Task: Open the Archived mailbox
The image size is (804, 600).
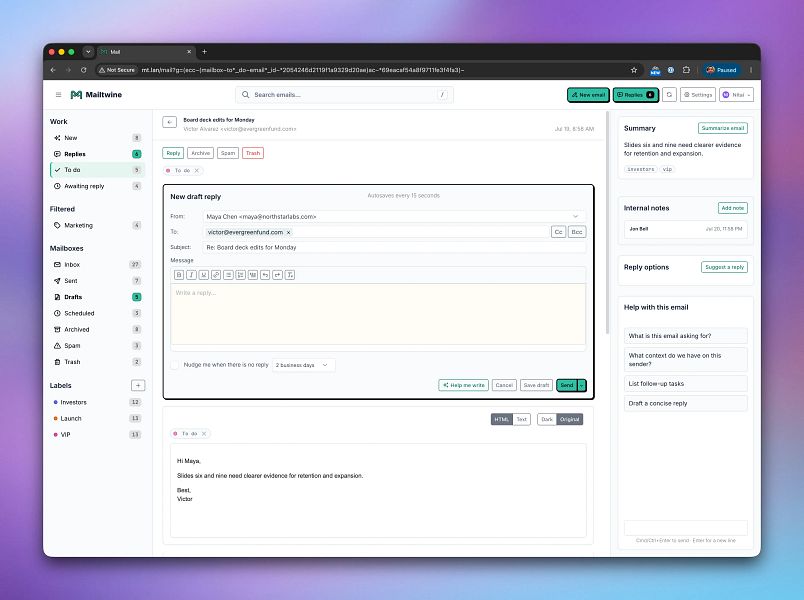Action: pos(97,329)
